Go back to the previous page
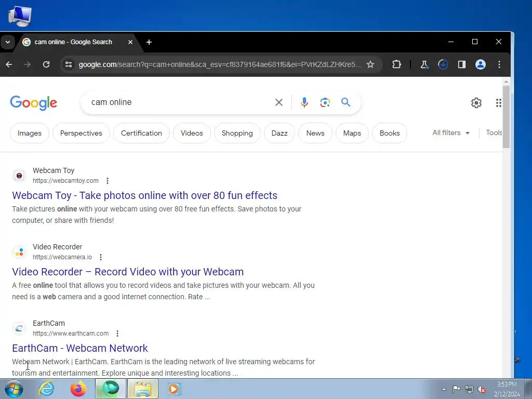532x399 pixels. [9, 64]
